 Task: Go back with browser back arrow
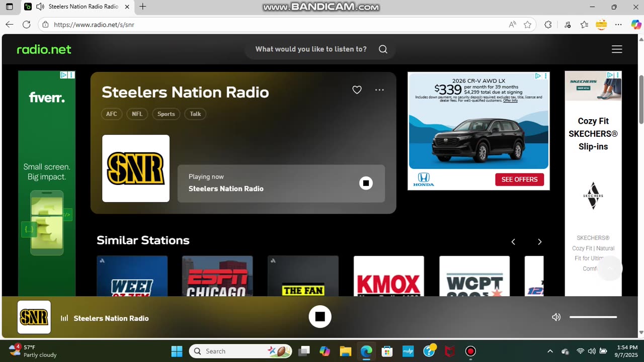(9, 24)
